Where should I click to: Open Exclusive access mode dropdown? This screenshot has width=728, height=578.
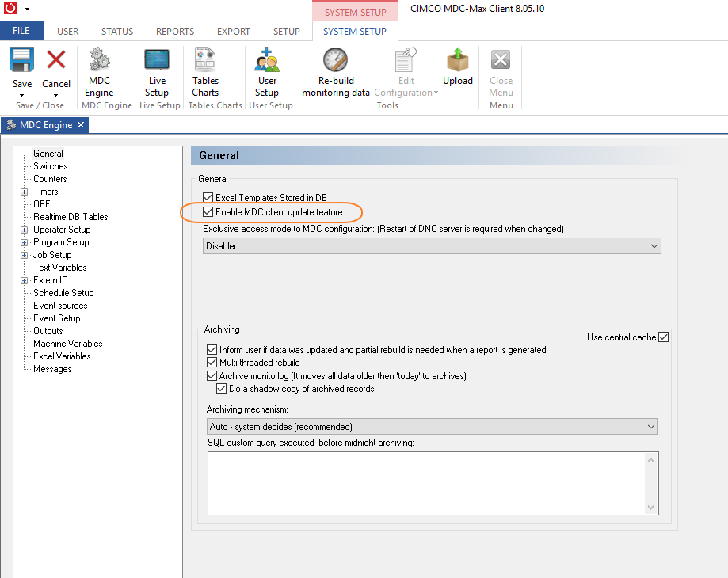pyautogui.click(x=432, y=246)
